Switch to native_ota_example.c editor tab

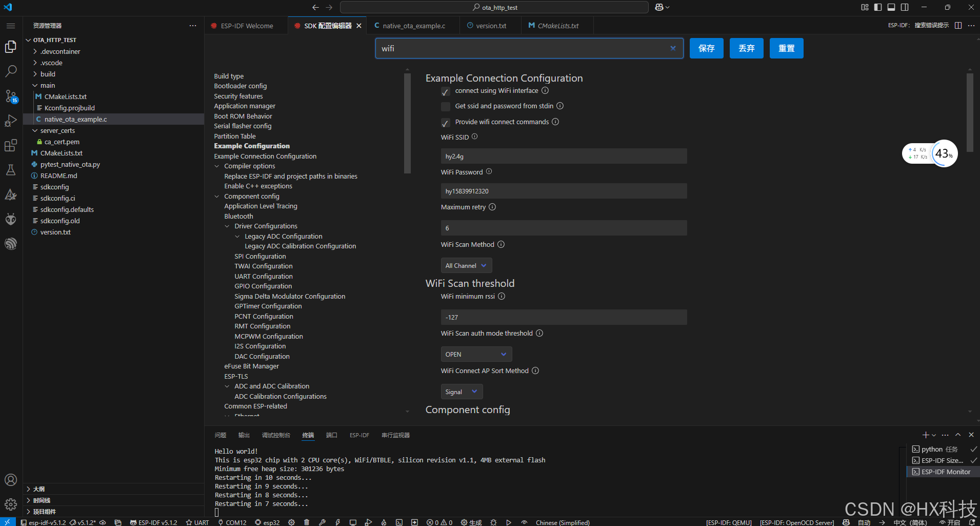coord(414,26)
